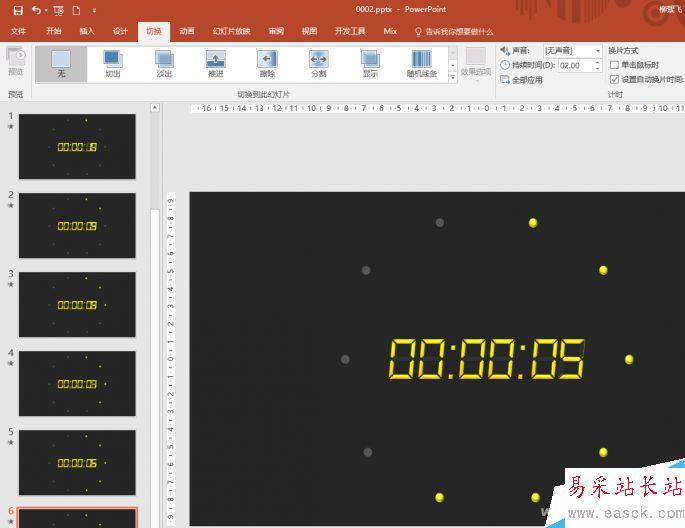The width and height of the screenshot is (685, 528).
Task: Switch to the 视图 tab
Action: click(309, 31)
